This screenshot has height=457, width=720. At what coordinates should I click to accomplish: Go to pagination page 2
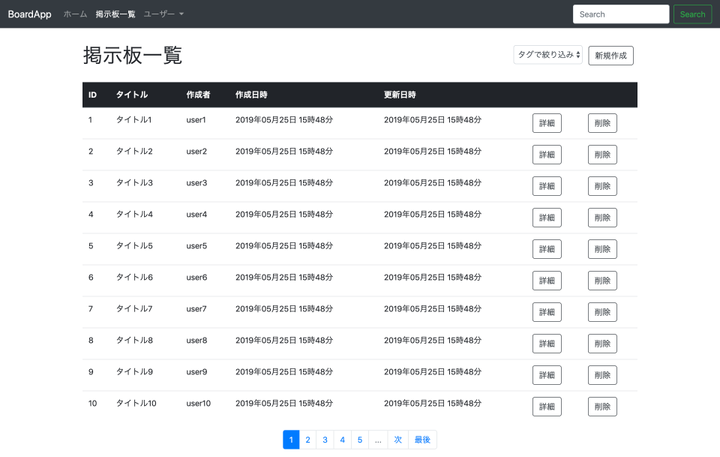click(308, 440)
